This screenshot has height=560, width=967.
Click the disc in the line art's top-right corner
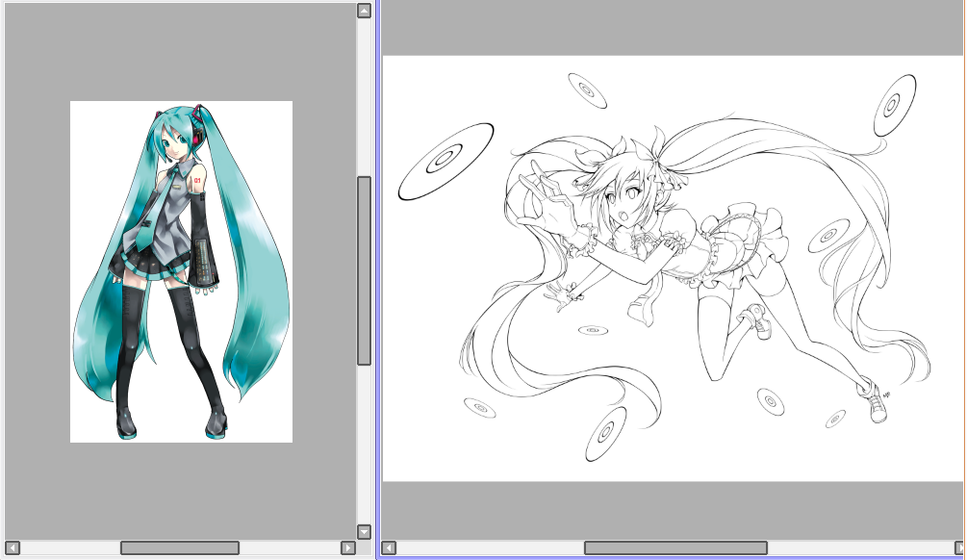895,106
